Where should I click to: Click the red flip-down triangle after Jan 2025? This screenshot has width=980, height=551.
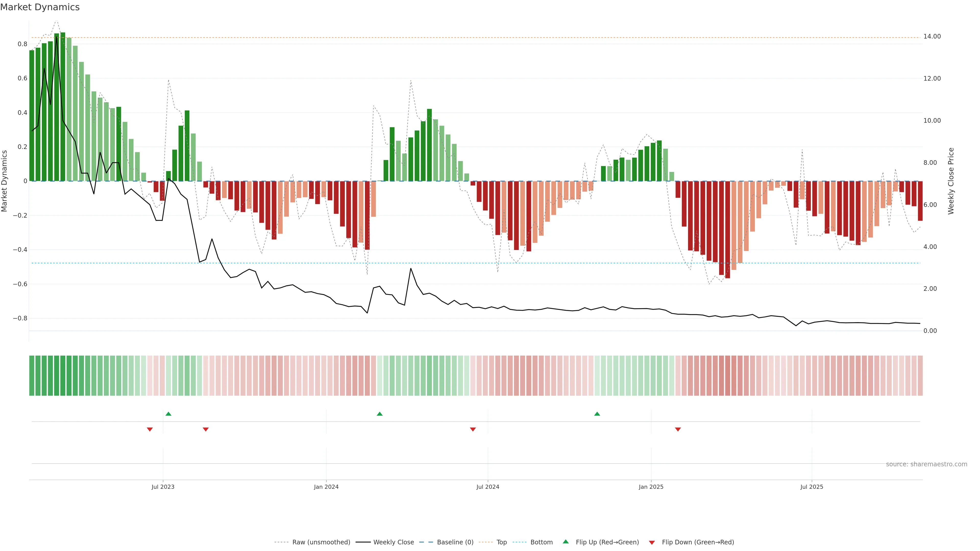click(x=678, y=429)
